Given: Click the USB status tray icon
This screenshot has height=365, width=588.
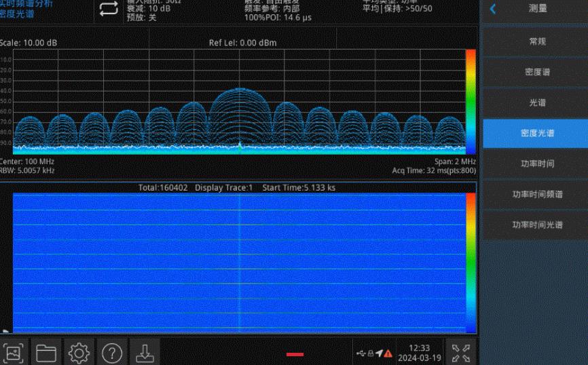Looking at the screenshot, I should pyautogui.click(x=361, y=353).
